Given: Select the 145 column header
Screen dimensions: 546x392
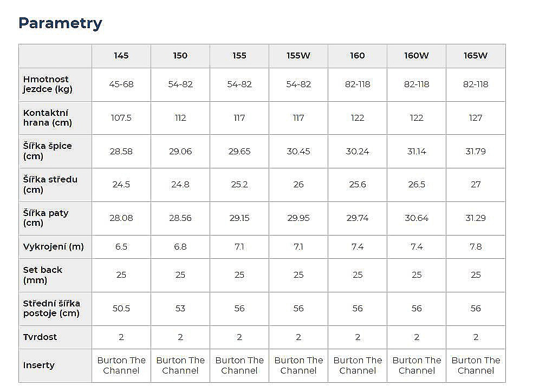Looking at the screenshot, I should 121,56.
